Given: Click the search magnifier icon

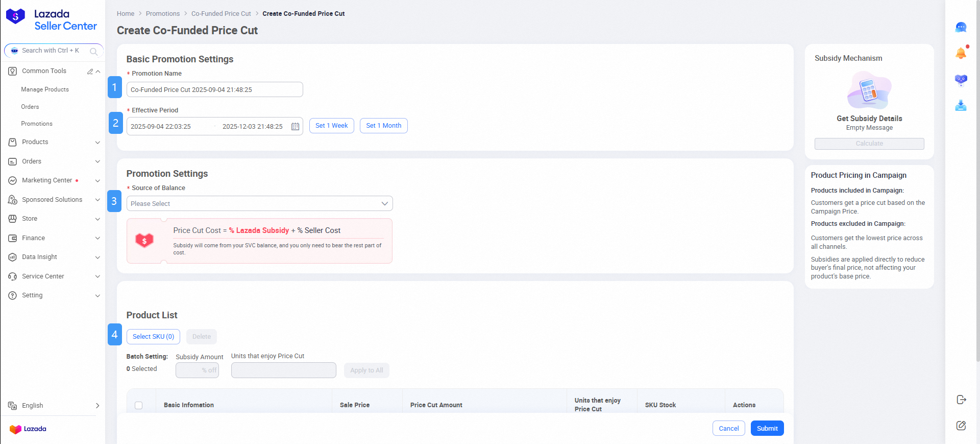Looking at the screenshot, I should point(93,51).
